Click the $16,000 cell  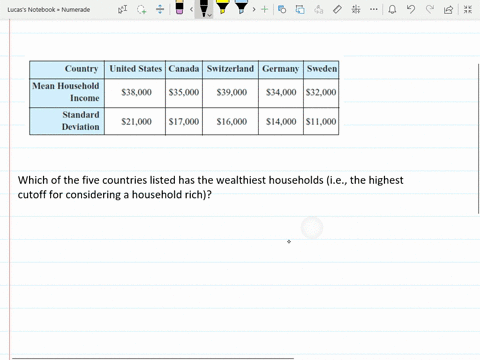tap(231, 122)
